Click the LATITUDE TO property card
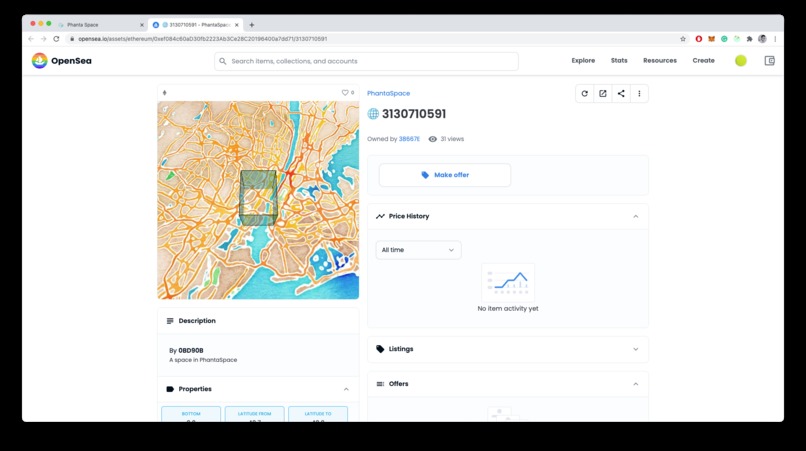This screenshot has height=451, width=806. pyautogui.click(x=318, y=414)
